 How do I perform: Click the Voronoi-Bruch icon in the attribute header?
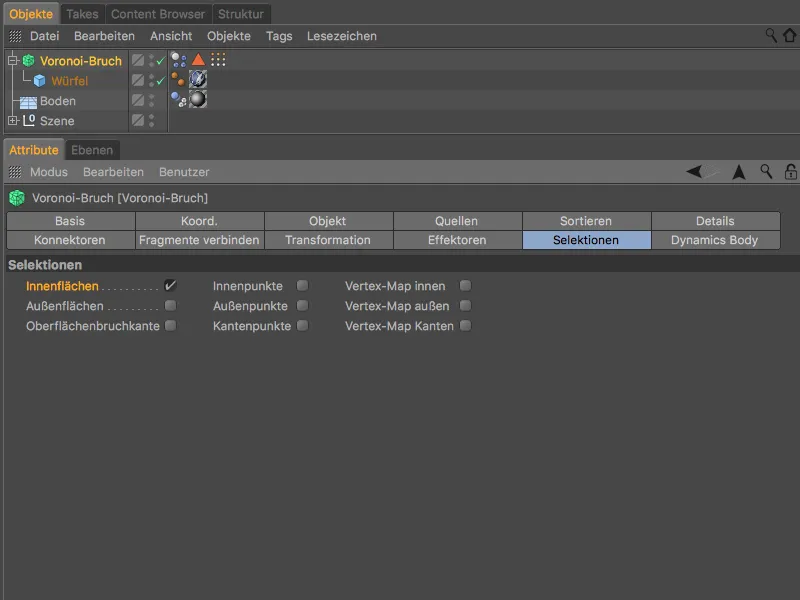point(17,198)
